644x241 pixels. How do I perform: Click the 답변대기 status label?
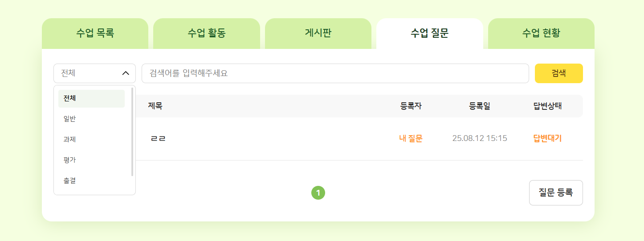(x=547, y=138)
